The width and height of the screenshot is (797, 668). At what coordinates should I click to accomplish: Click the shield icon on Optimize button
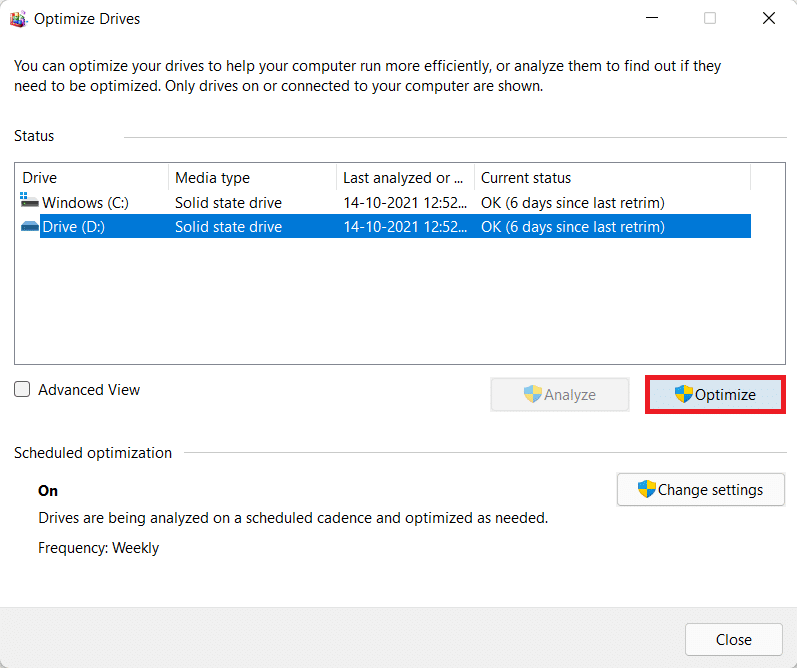tap(684, 394)
